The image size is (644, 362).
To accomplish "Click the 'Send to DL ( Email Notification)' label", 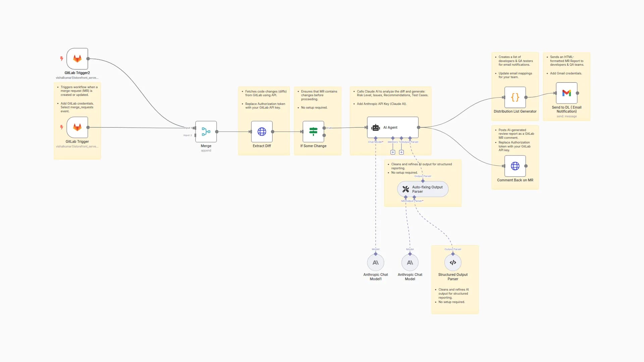I will tap(567, 109).
